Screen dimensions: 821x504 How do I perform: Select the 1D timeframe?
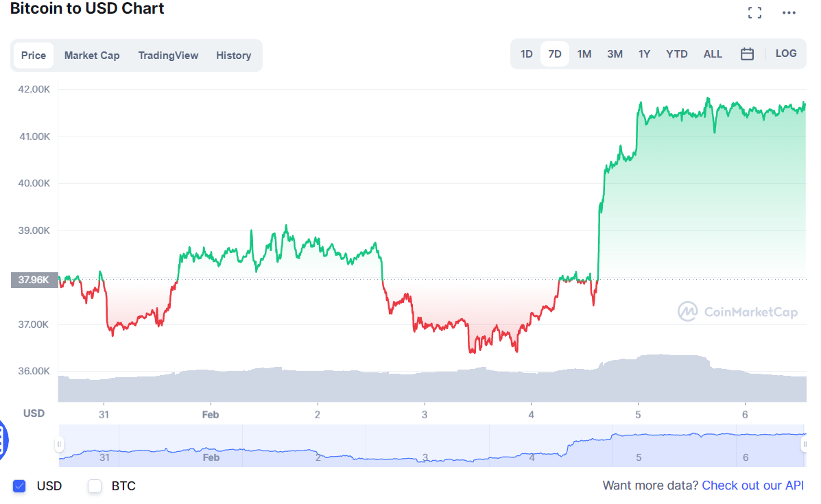[526, 53]
